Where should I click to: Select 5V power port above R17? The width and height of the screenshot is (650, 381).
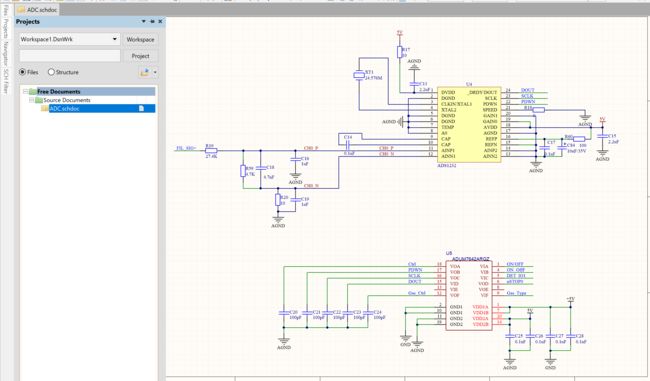tap(400, 33)
